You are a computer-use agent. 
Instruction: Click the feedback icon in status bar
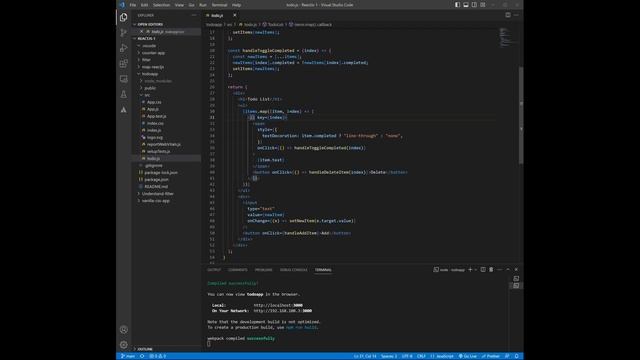pos(507,356)
